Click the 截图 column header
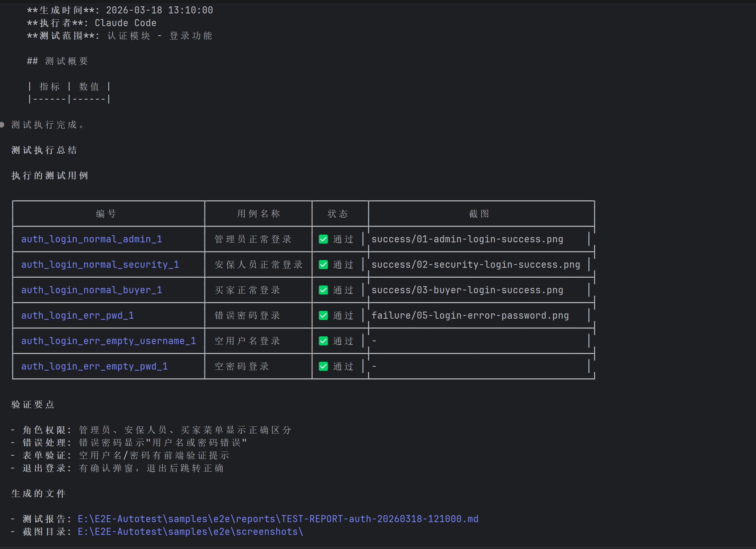The width and height of the screenshot is (756, 549). [479, 214]
